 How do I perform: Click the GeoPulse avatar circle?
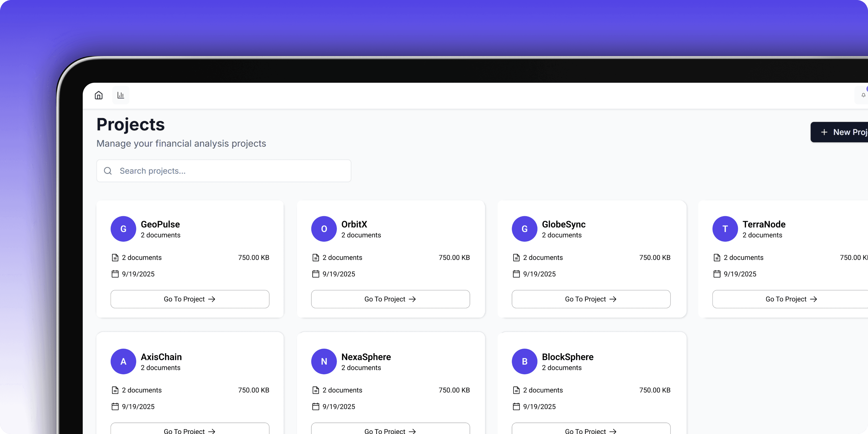point(123,229)
